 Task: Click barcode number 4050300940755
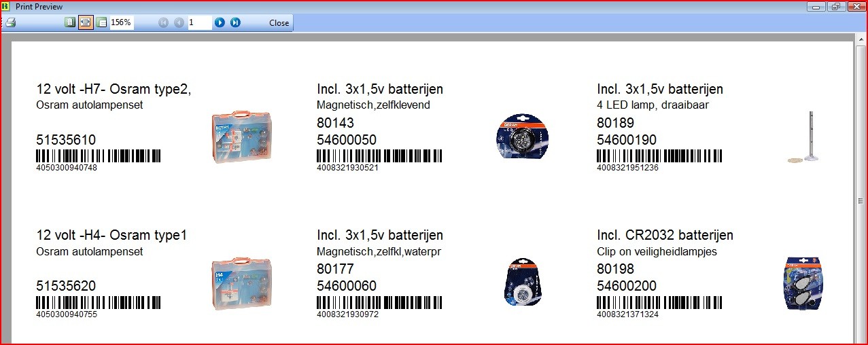click(x=67, y=314)
